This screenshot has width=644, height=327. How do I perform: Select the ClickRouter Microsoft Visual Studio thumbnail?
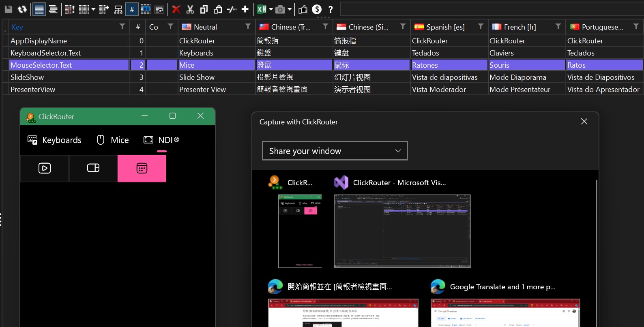click(x=402, y=231)
